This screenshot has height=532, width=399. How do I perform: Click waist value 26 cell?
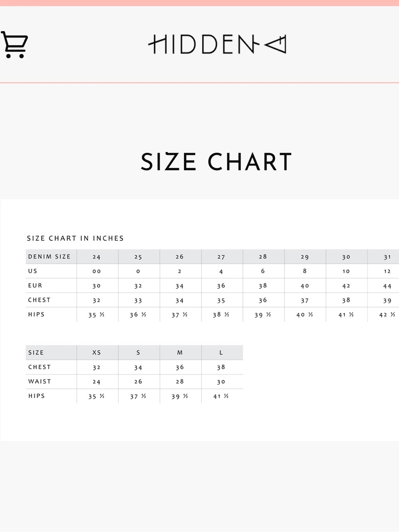pyautogui.click(x=138, y=382)
